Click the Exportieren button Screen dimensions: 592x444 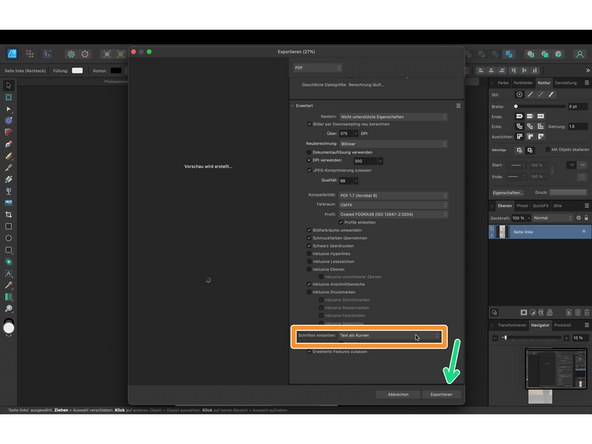441,395
